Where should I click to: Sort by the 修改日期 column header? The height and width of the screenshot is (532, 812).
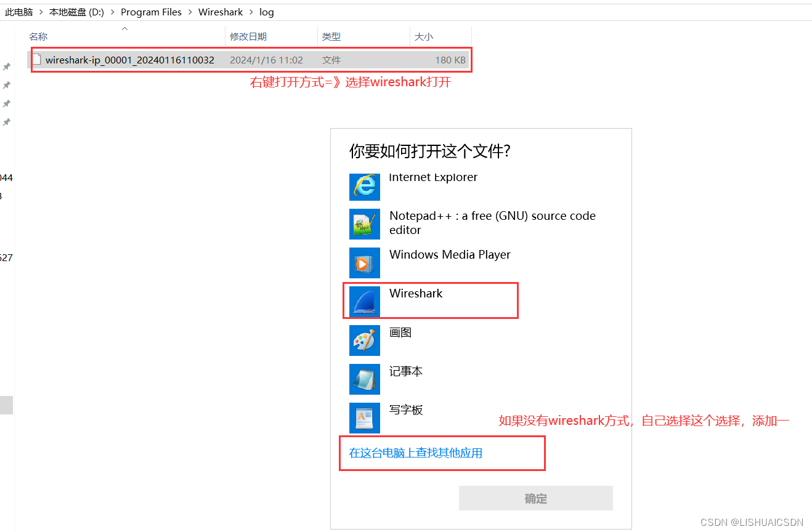coord(248,37)
